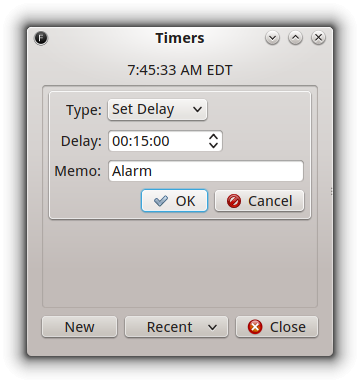Image resolution: width=360 pixels, height=383 pixels.
Task: Create a New timer
Action: (79, 327)
